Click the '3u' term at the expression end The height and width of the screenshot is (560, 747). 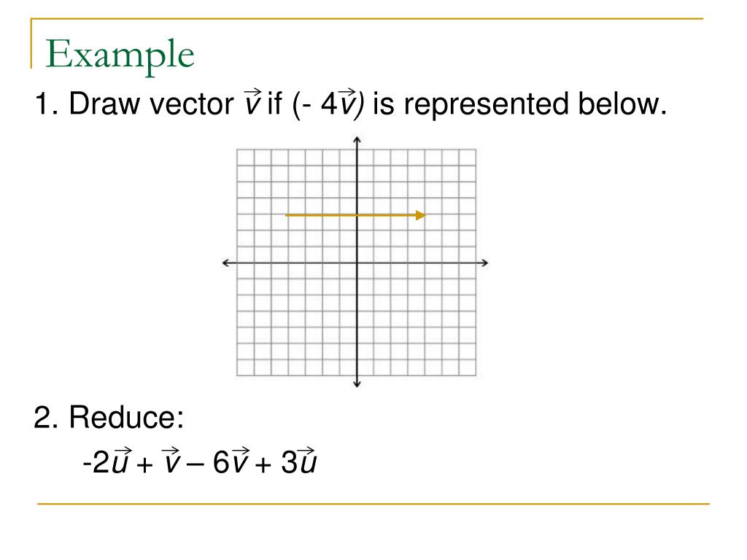pos(298,461)
